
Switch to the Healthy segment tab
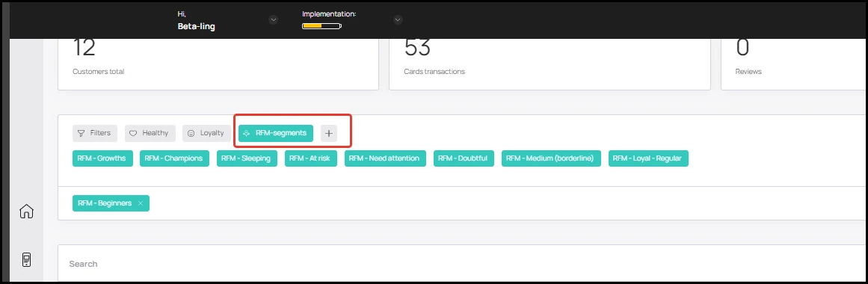[x=150, y=134]
